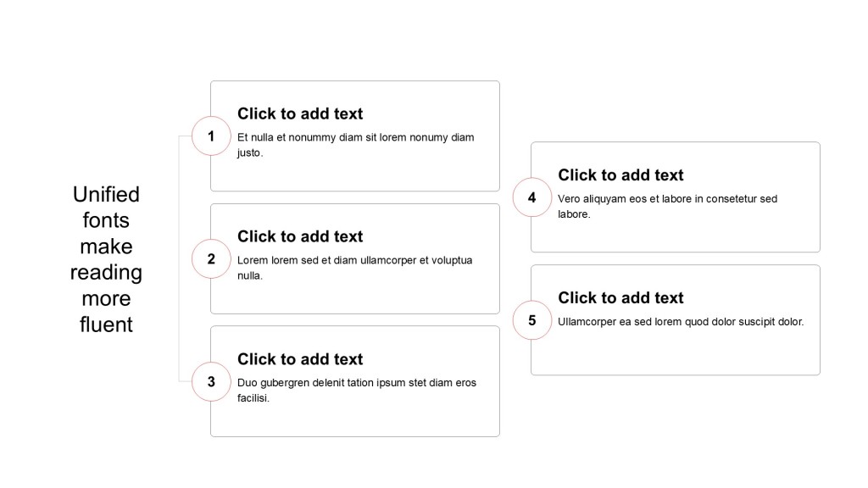
Task: Click empty area inside box 3 below 'facilisi.'
Action: pos(355,420)
